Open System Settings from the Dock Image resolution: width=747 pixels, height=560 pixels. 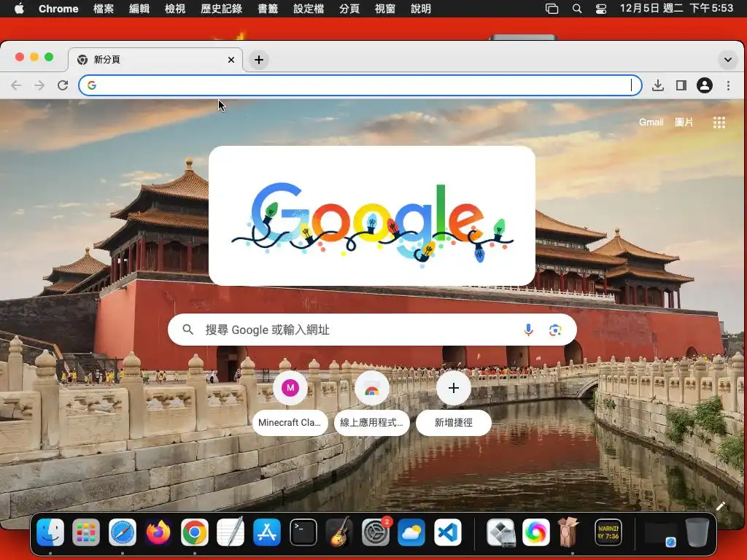pos(376,532)
